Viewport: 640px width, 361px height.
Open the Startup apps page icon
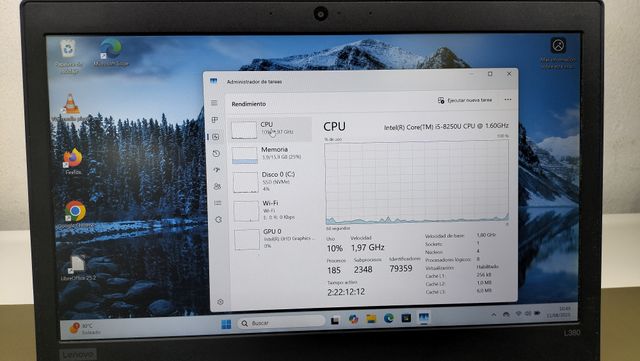point(217,170)
